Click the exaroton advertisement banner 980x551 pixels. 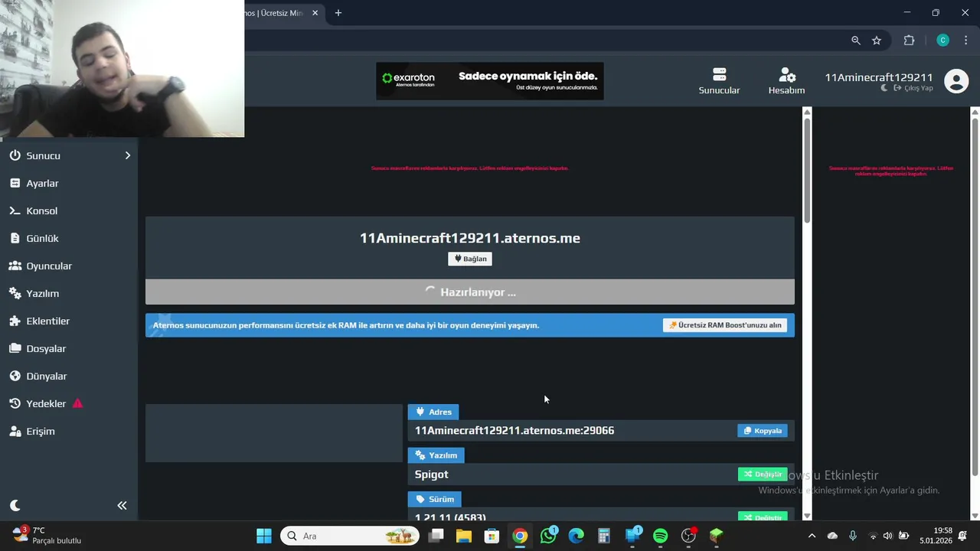coord(490,81)
